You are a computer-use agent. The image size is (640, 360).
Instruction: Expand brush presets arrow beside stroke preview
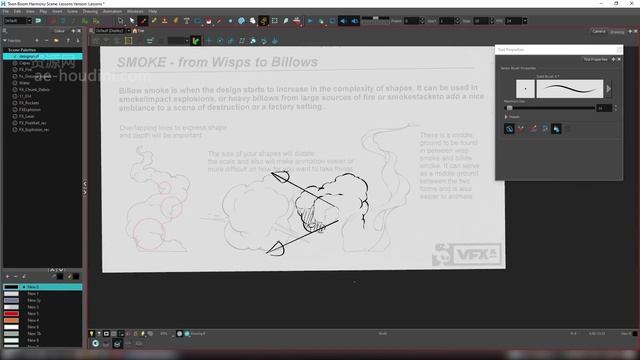pos(609,89)
